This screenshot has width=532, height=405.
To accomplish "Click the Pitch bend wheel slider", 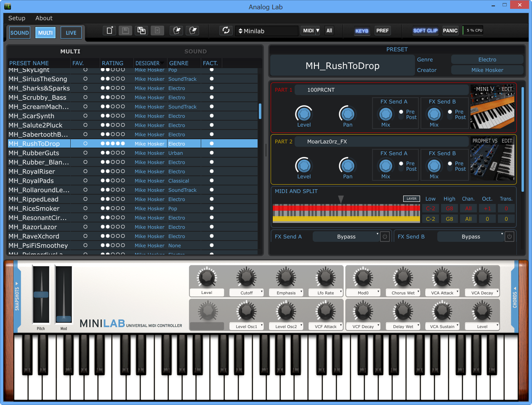I will [41, 294].
